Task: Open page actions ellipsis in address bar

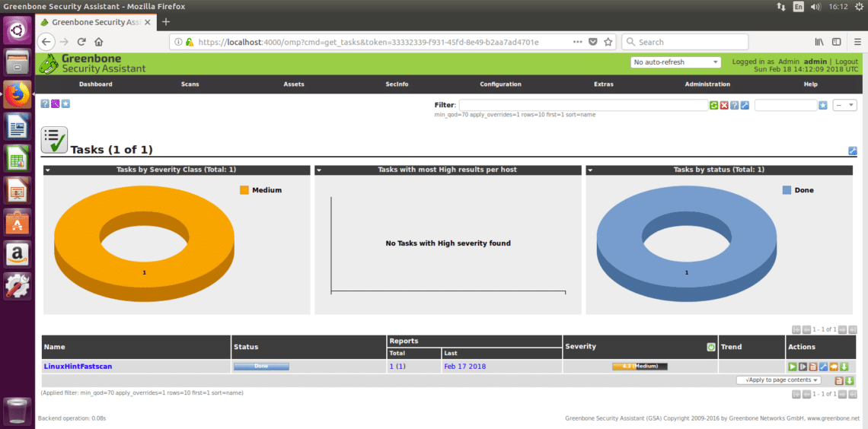Action: (577, 42)
